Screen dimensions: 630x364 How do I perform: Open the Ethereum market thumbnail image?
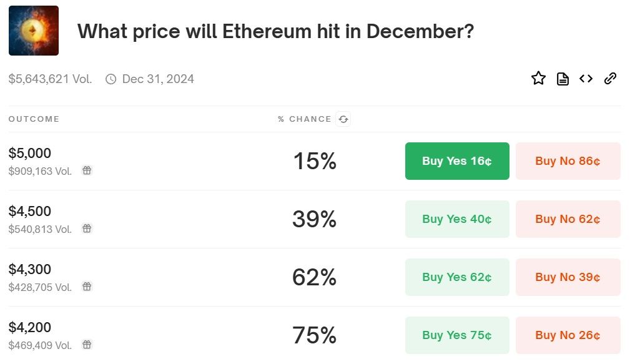pyautogui.click(x=34, y=31)
